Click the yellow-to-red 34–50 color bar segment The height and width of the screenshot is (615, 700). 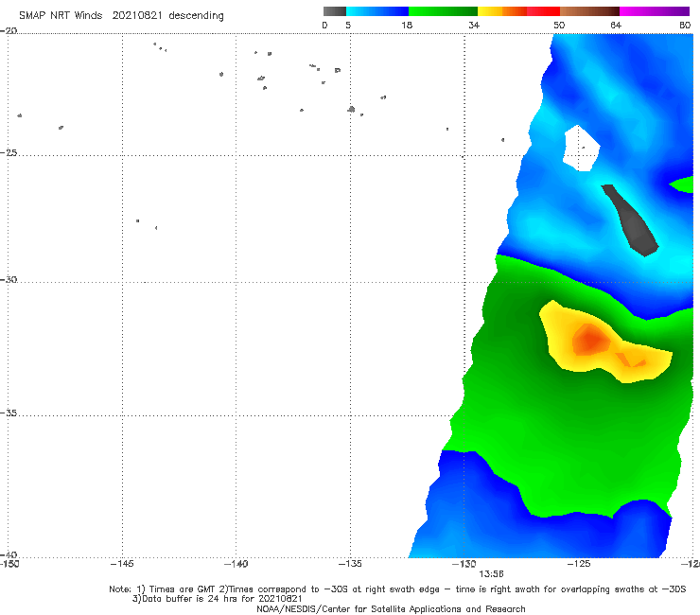tap(518, 11)
